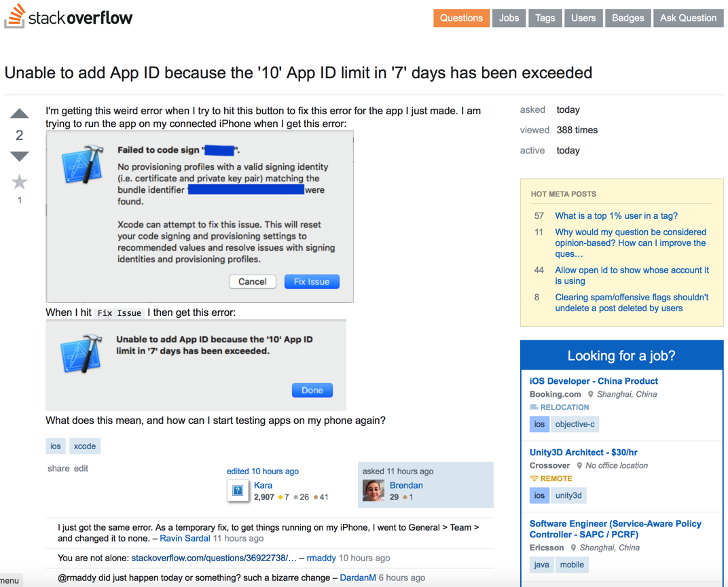The height and width of the screenshot is (587, 728).
Task: Click the Xcode icon in code sign dialog
Action: [x=83, y=164]
